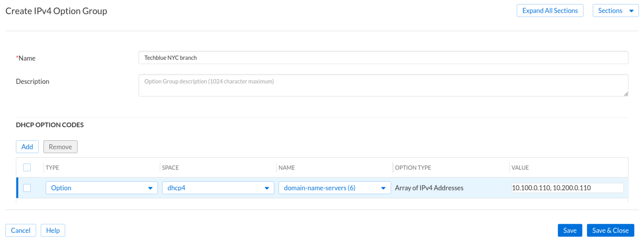Click the OPTION TYPE column header
This screenshot has height=240, width=644.
[413, 168]
